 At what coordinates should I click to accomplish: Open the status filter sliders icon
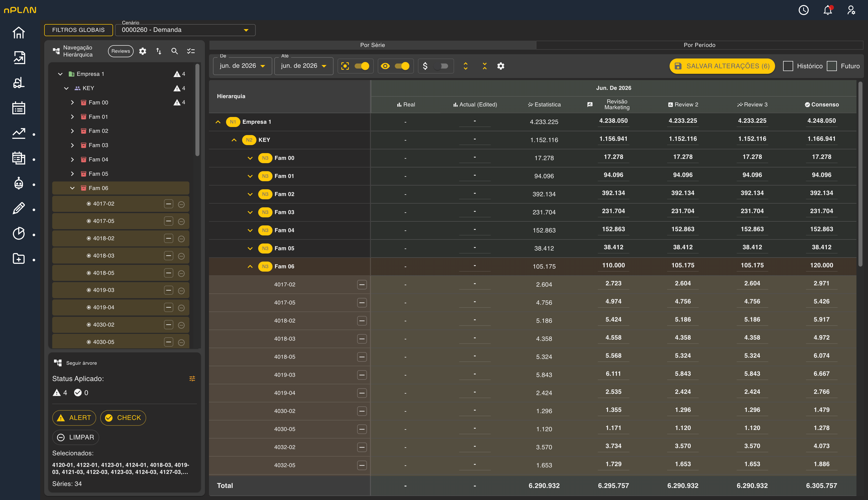192,379
